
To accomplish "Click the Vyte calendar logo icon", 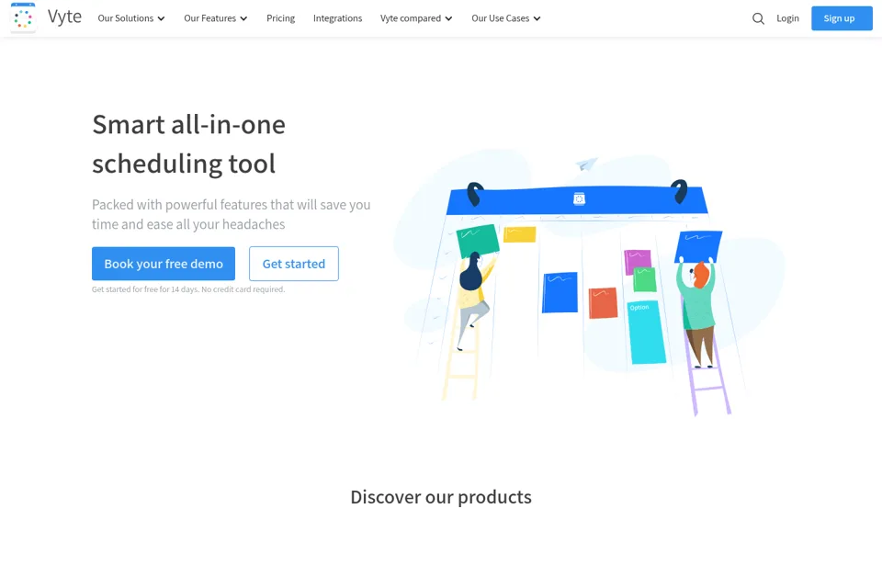I will (x=23, y=18).
